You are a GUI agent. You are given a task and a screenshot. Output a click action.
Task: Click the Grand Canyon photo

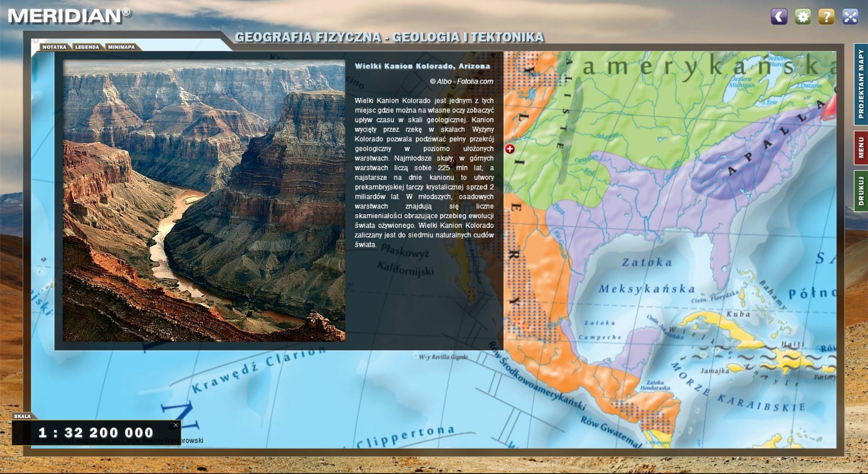[203, 201]
